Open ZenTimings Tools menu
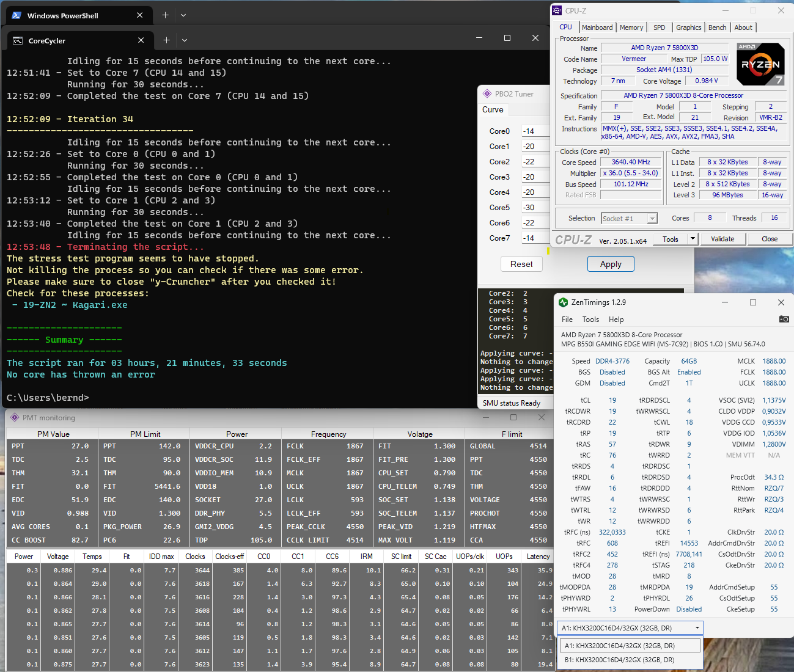 590,320
